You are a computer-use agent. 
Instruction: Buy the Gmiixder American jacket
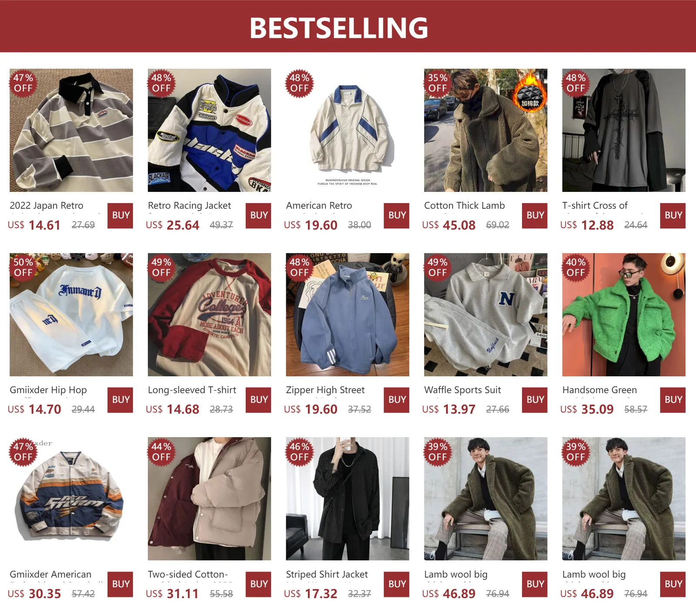120,584
